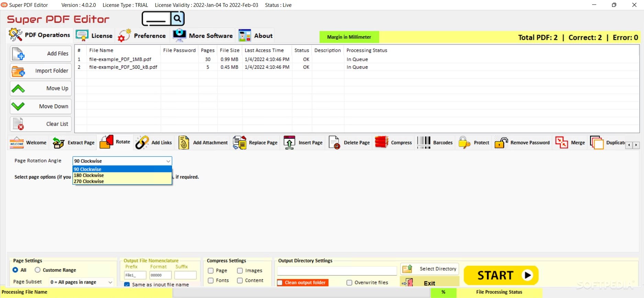Click the File Name column header
The height and width of the screenshot is (298, 644).
[124, 50]
